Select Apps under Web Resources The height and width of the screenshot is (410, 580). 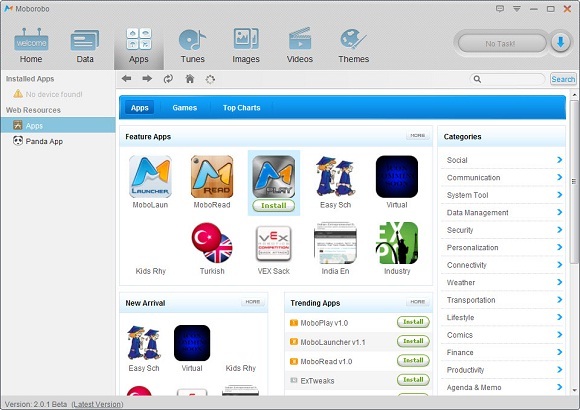click(x=58, y=125)
